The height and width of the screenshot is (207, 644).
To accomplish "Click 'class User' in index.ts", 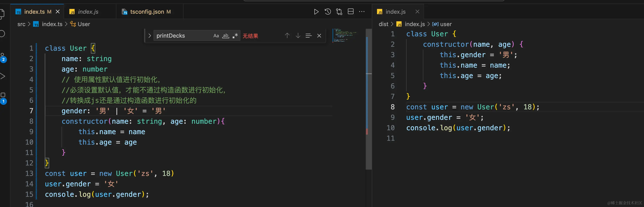I will pos(65,48).
